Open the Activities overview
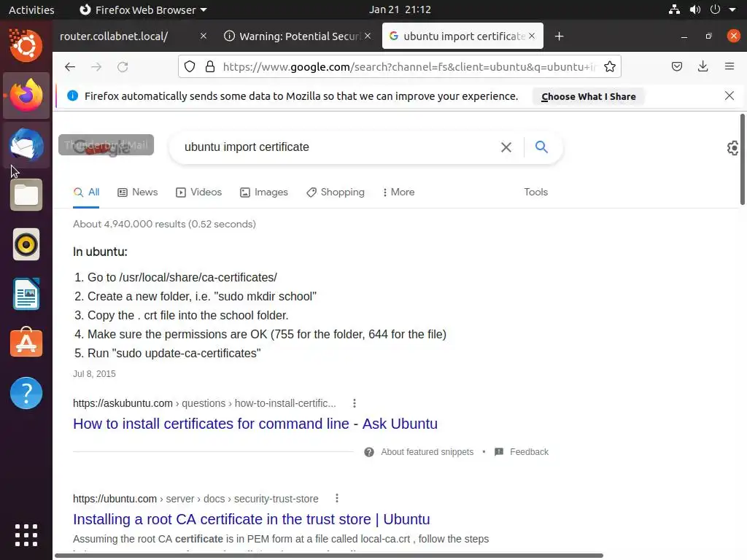Viewport: 747px width, 560px height. pyautogui.click(x=31, y=9)
